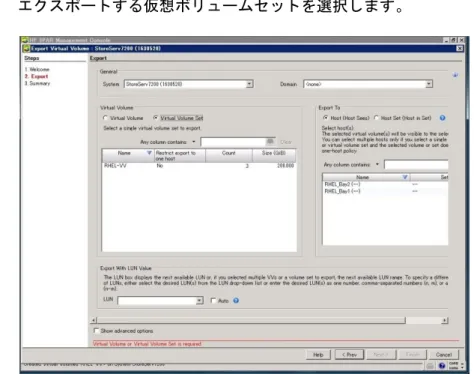Choose the Host (Host Sees) radio option
474x374 pixels.
326,118
